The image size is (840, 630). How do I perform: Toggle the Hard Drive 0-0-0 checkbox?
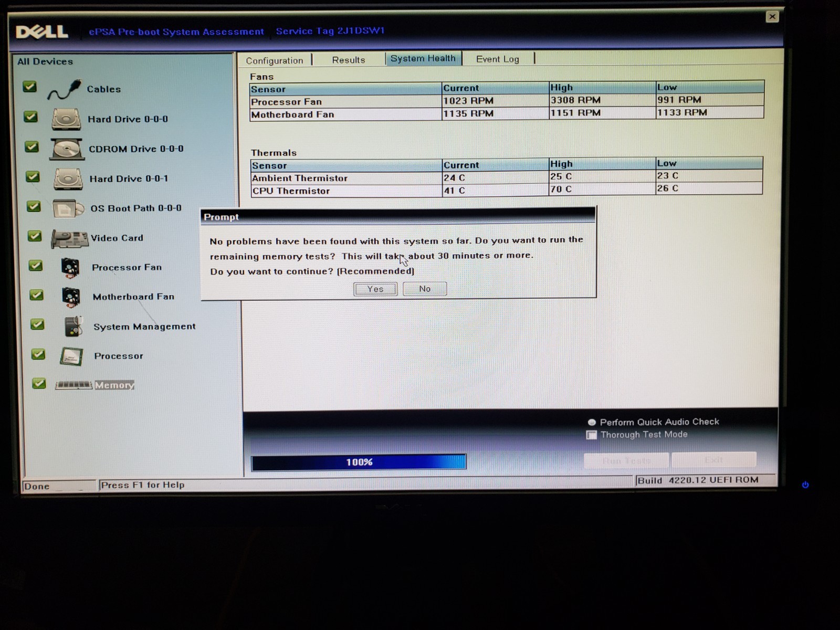[x=31, y=117]
